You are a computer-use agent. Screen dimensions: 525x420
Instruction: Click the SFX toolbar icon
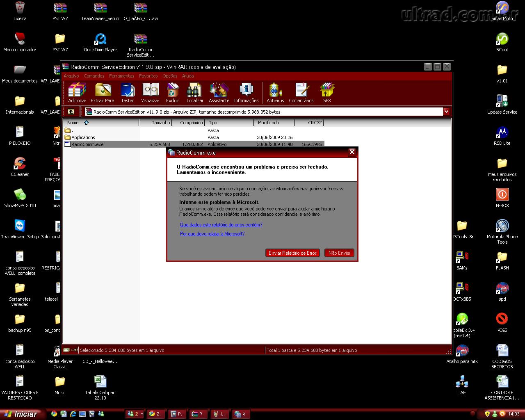point(327,93)
